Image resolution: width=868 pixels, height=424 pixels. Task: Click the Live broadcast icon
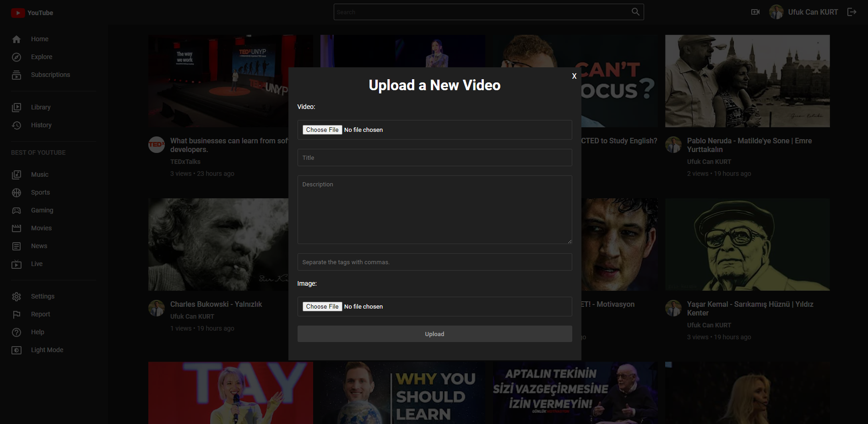coord(16,264)
